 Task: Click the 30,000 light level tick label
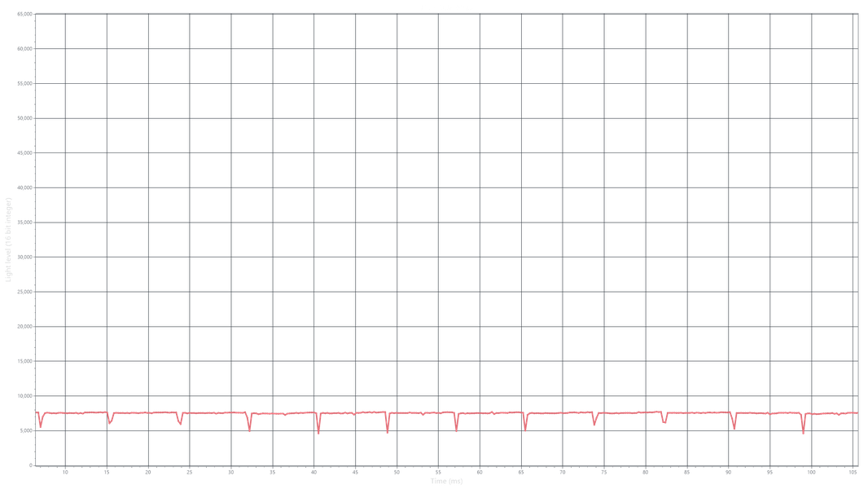[25, 257]
